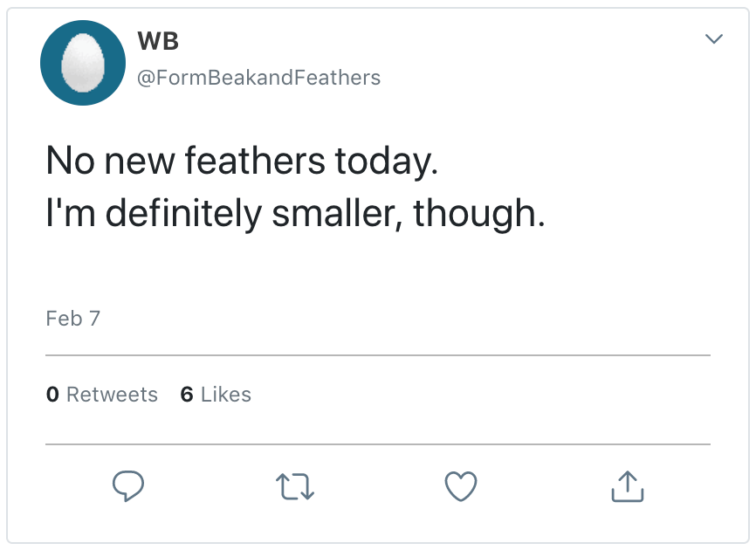View the 0 Retweets list
Image resolution: width=756 pixels, height=550 pixels.
point(101,395)
